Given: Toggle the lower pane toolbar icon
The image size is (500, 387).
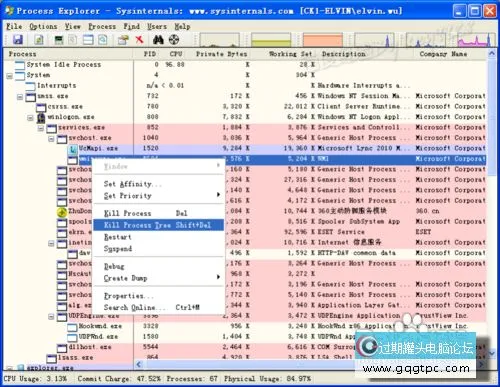Looking at the screenshot, I should [x=88, y=40].
